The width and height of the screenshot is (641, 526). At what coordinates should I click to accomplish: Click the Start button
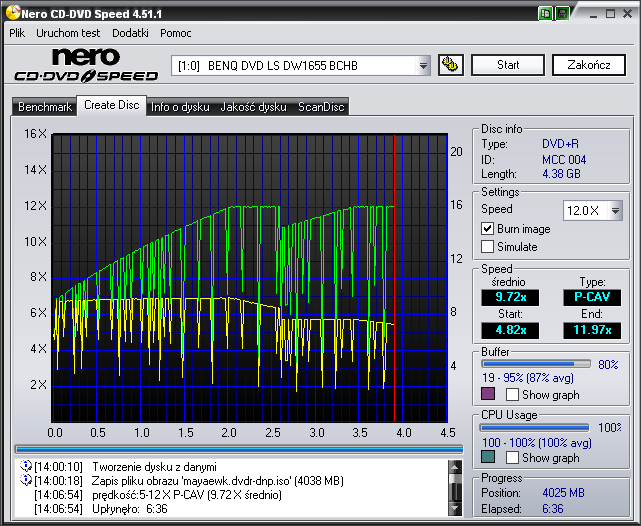tap(508, 65)
